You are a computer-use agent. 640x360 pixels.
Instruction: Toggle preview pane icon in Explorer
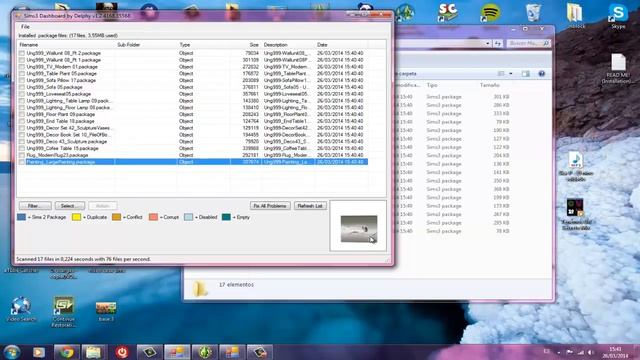click(525, 74)
